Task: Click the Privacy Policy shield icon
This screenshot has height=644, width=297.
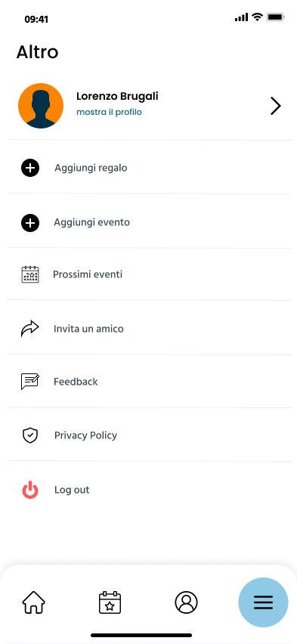Action: pos(30,435)
